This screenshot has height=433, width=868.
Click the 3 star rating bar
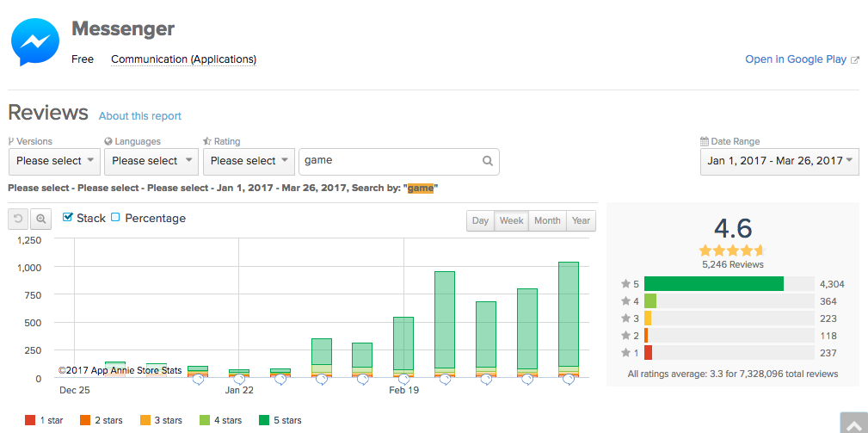[729, 319]
